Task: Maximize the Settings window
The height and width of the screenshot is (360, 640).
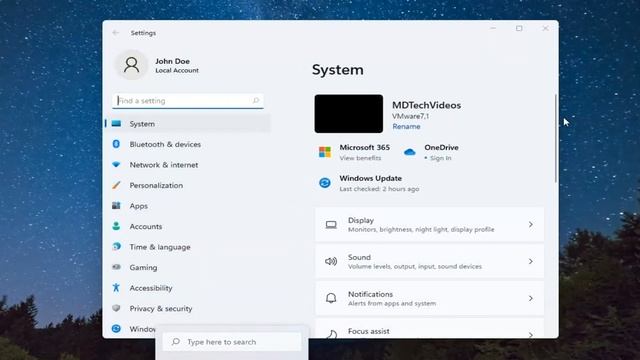Action: (x=519, y=28)
